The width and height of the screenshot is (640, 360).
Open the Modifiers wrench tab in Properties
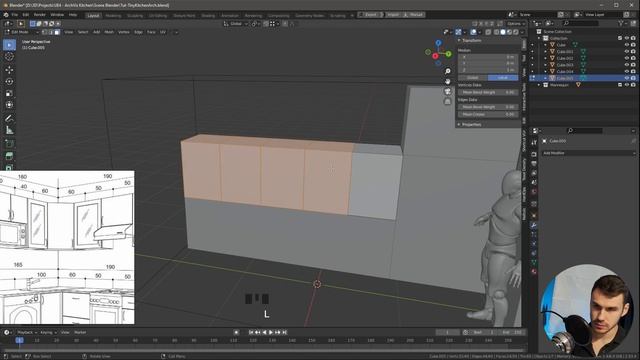tap(533, 225)
